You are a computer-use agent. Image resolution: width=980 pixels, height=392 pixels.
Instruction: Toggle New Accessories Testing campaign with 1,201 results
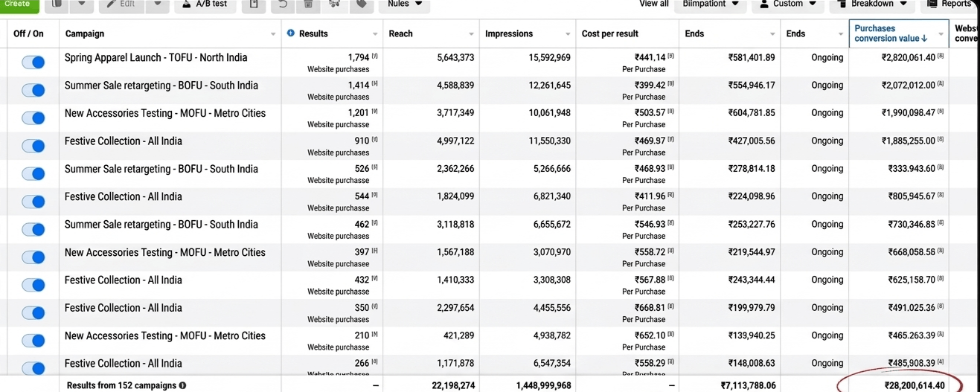33,118
